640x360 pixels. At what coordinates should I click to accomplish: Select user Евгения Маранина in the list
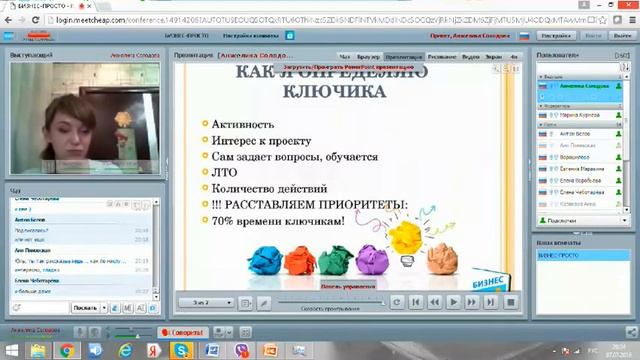(x=579, y=169)
